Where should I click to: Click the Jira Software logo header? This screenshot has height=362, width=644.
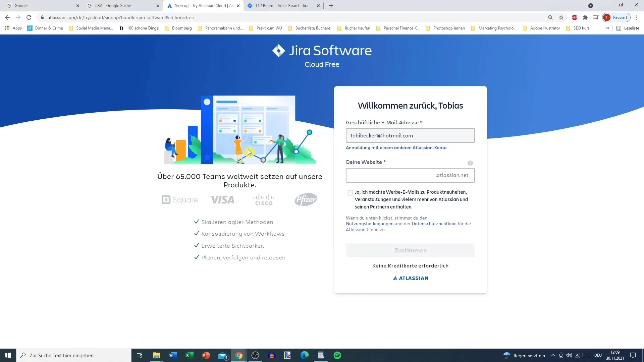coord(322,51)
